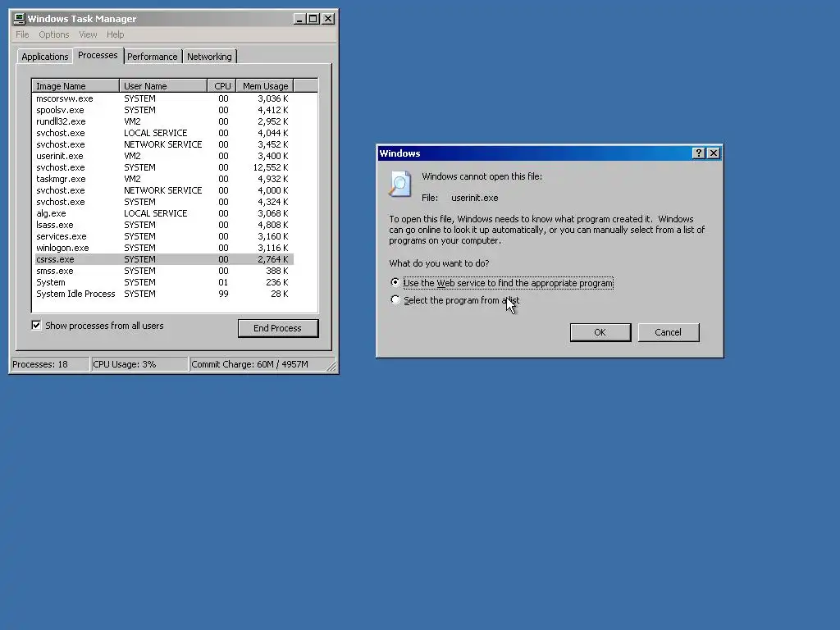Select the svchost.exe row using 12,552 K
This screenshot has height=630, width=840.
click(162, 167)
